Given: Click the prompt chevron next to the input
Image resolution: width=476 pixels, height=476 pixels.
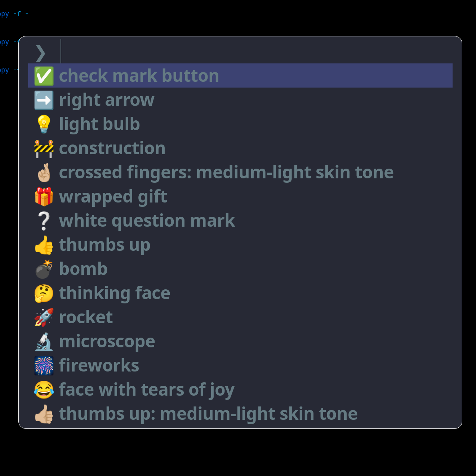Looking at the screenshot, I should pos(40,53).
